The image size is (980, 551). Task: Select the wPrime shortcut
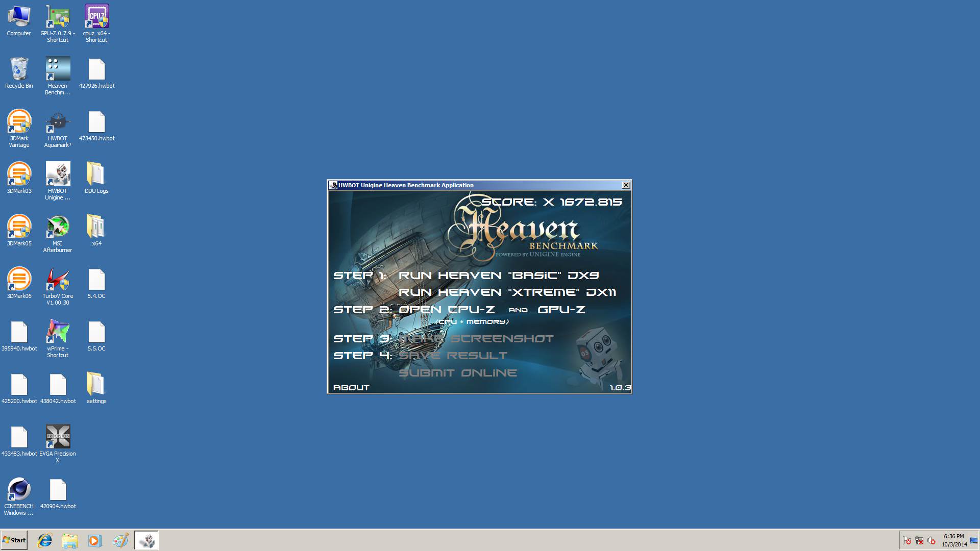point(58,339)
